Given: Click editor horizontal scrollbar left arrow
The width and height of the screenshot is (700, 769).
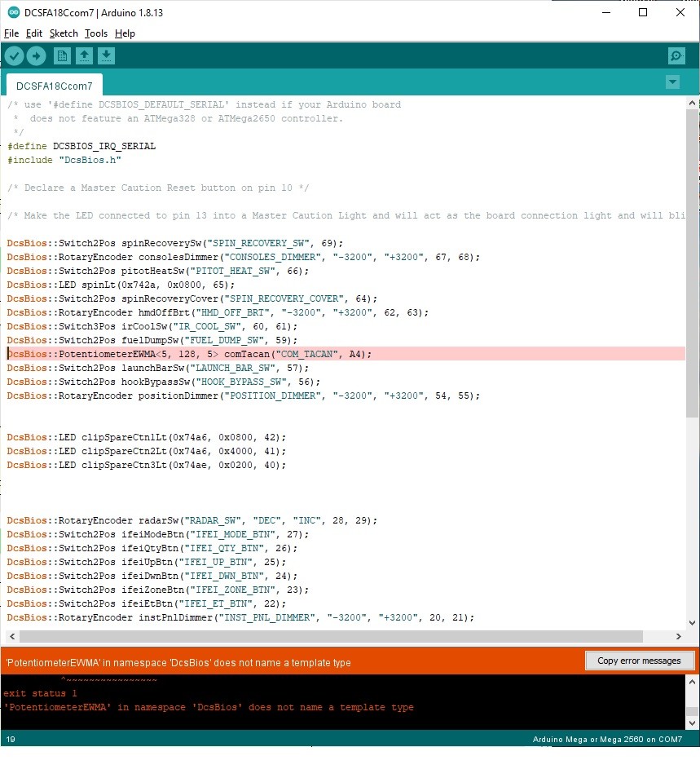Looking at the screenshot, I should [x=12, y=636].
